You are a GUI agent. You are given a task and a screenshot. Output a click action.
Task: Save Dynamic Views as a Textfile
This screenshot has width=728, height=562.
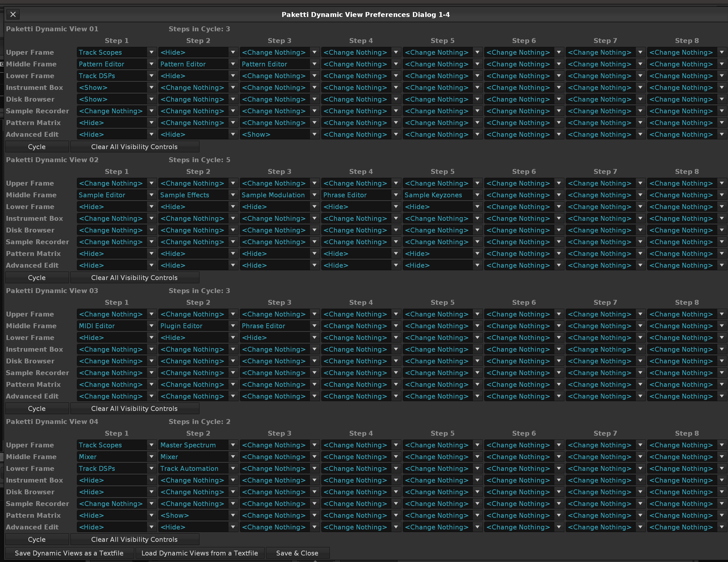69,553
